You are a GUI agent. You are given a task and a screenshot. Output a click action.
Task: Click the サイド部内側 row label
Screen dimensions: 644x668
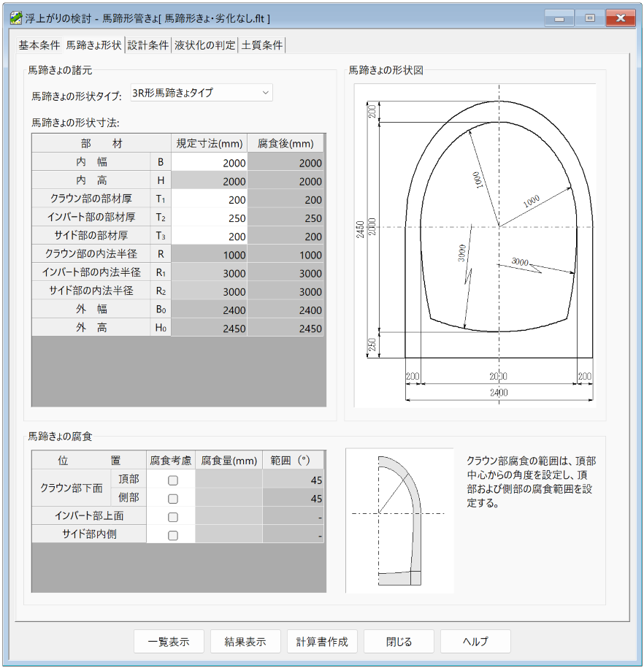point(89,534)
